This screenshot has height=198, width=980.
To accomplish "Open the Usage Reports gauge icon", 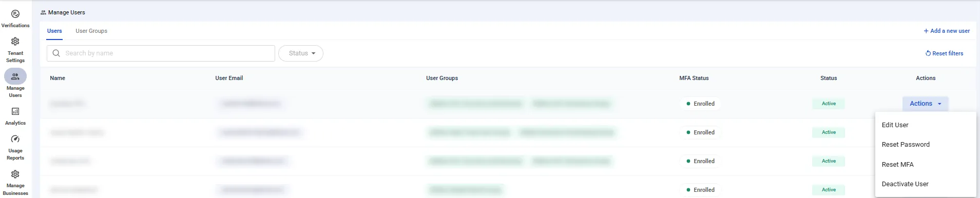I will 15,139.
